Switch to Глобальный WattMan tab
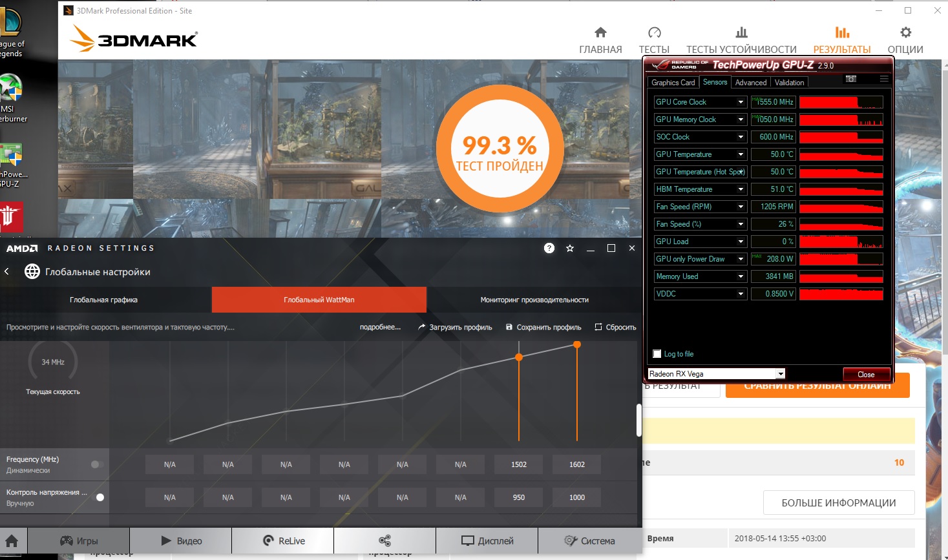 click(x=319, y=300)
